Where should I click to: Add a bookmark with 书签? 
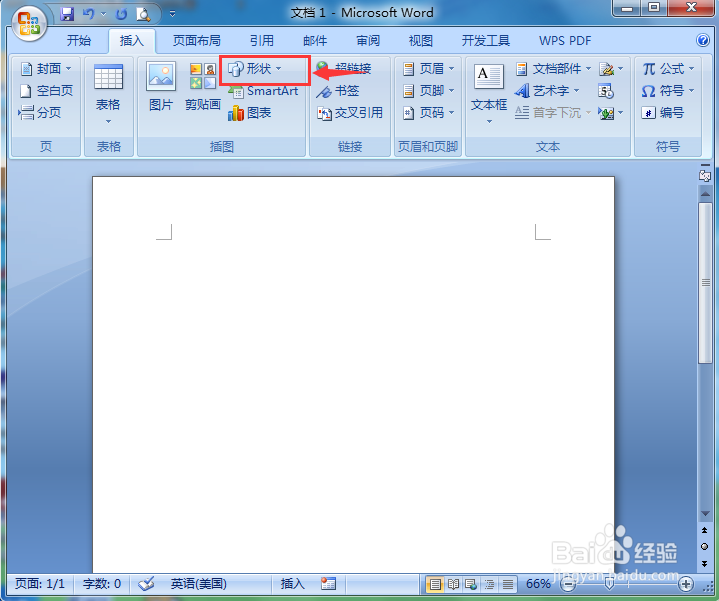tap(338, 91)
